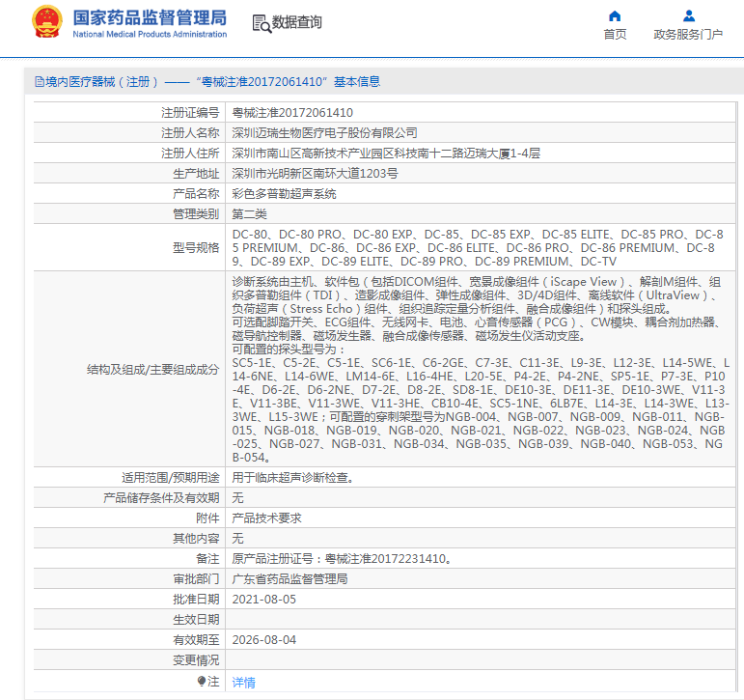744x700 pixels.
Task: Click the 适用范围/预期用途 label
Action: coord(171,478)
